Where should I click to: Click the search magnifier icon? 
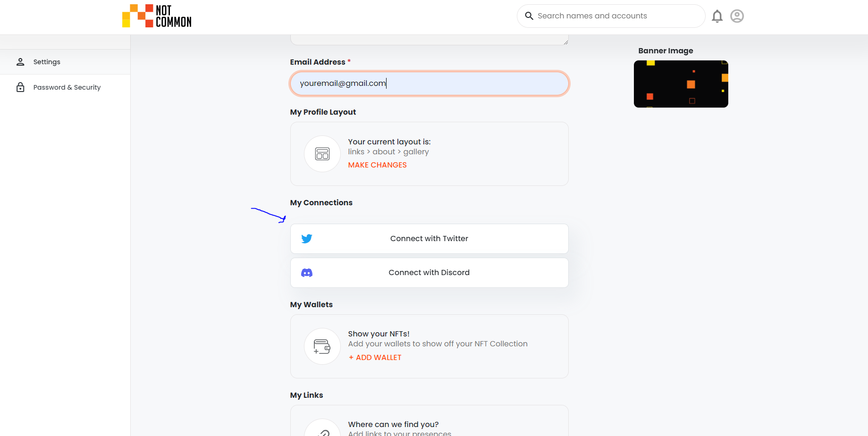click(529, 16)
